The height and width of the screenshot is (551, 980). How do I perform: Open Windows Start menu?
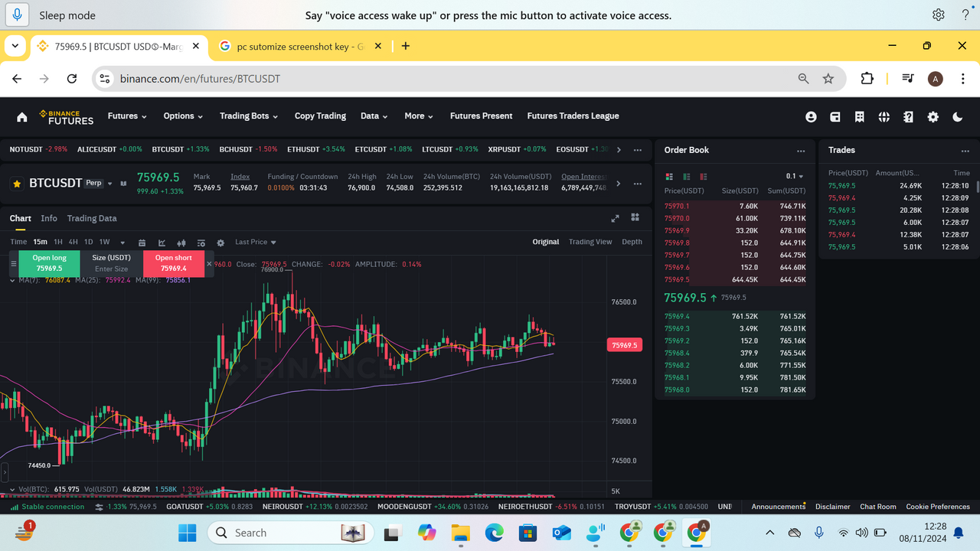(x=187, y=532)
